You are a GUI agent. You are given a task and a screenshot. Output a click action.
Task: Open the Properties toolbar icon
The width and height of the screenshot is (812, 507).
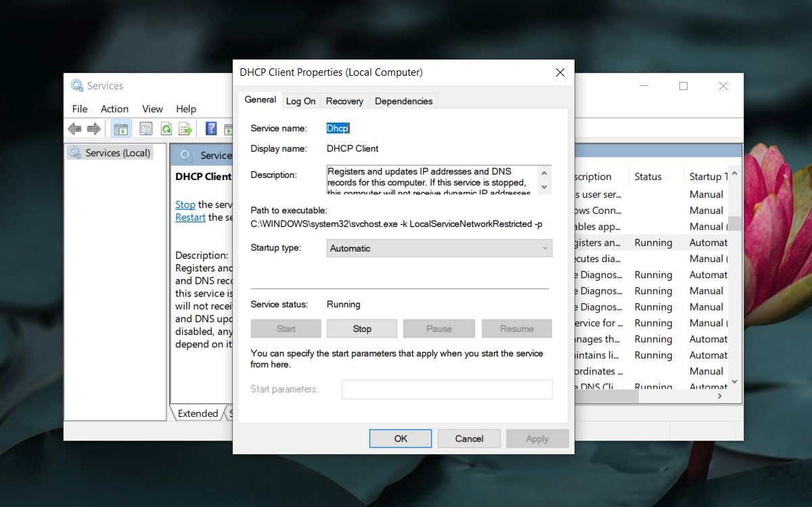pyautogui.click(x=145, y=129)
